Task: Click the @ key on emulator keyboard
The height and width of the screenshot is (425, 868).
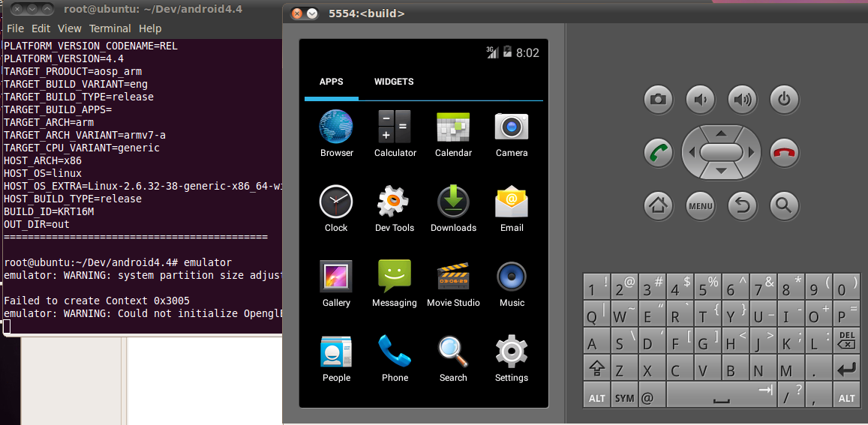Action: tap(652, 396)
